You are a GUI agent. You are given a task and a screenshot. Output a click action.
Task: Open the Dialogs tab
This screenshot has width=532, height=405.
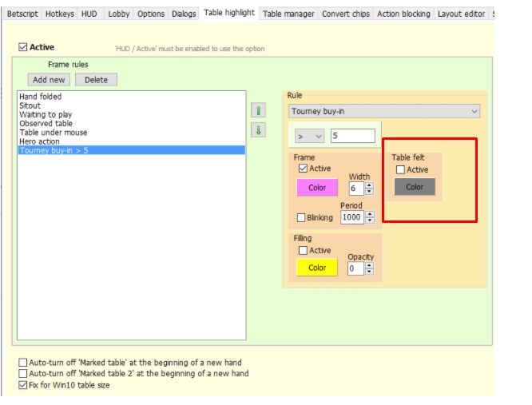pyautogui.click(x=184, y=14)
